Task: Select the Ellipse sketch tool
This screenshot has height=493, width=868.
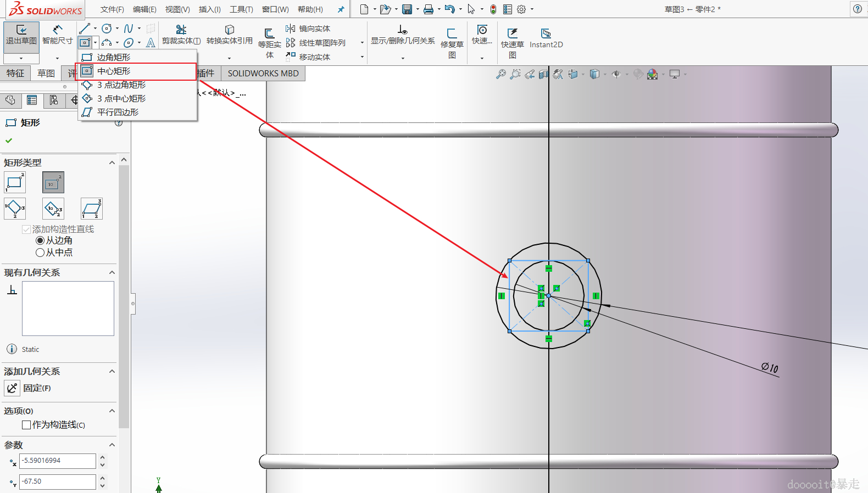Action: coord(129,43)
